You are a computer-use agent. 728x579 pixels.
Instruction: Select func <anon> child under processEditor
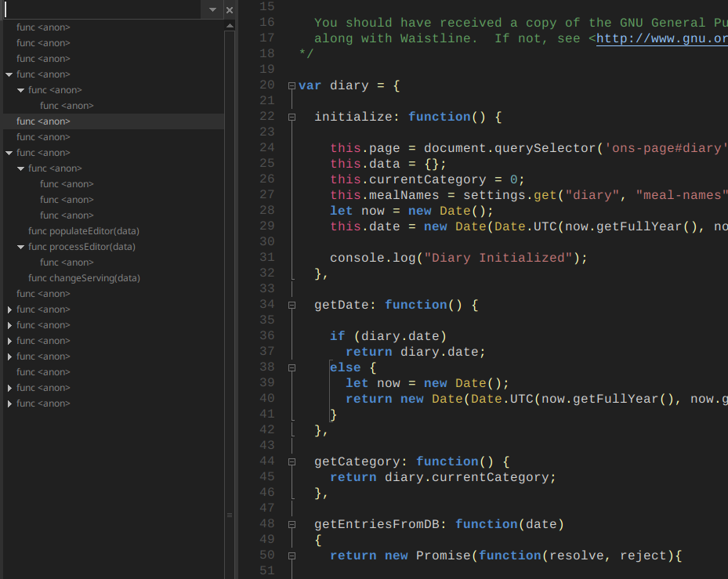67,262
